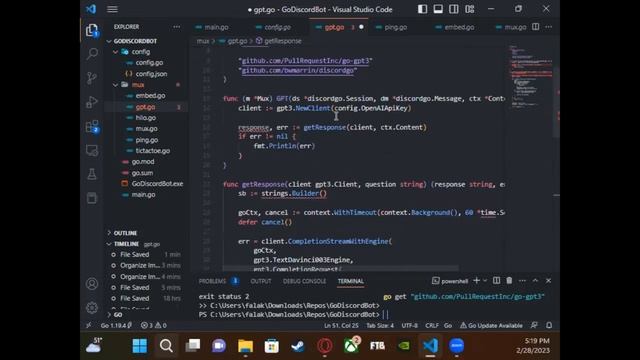
Task: Expand the GO section in sidebar
Action: [118, 315]
